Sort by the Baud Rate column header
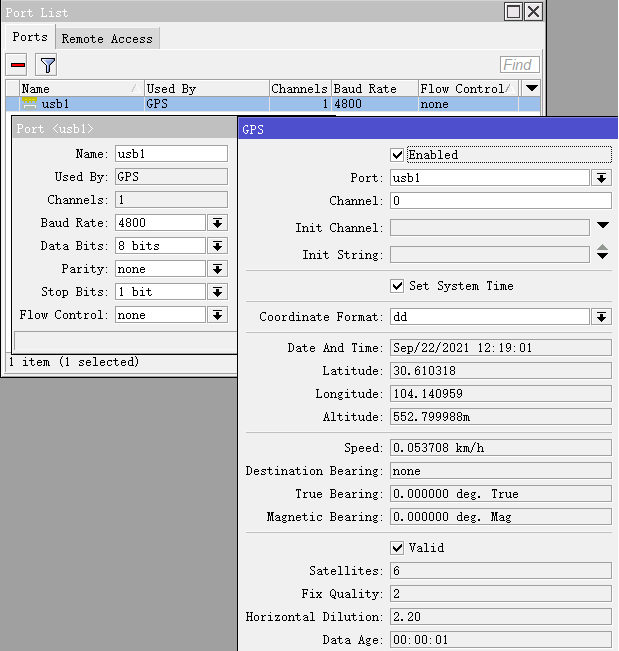Viewport: 619px width, 651px height. click(372, 89)
